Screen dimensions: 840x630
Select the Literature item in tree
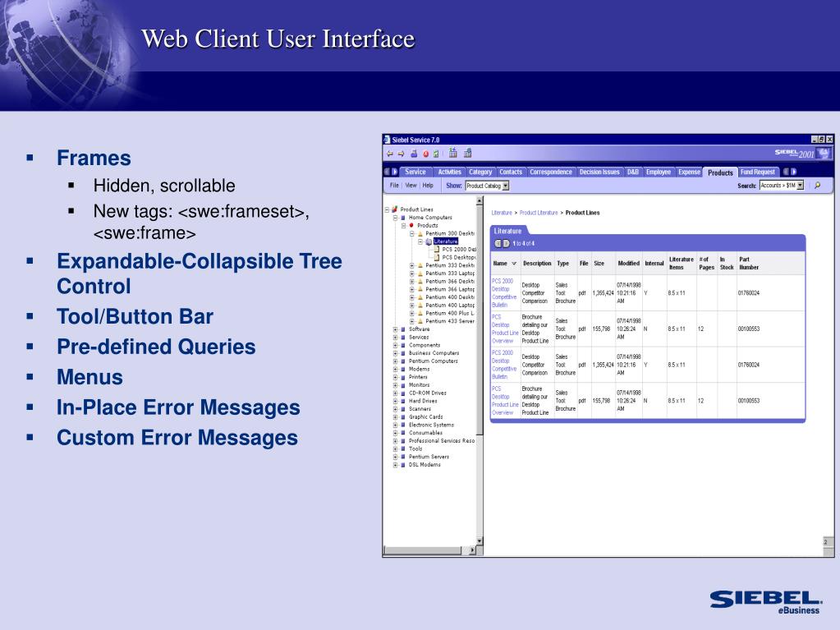(x=445, y=241)
